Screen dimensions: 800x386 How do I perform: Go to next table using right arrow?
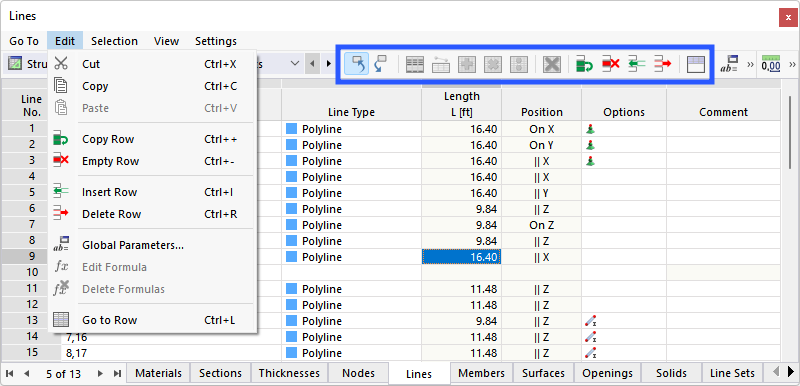[x=101, y=374]
